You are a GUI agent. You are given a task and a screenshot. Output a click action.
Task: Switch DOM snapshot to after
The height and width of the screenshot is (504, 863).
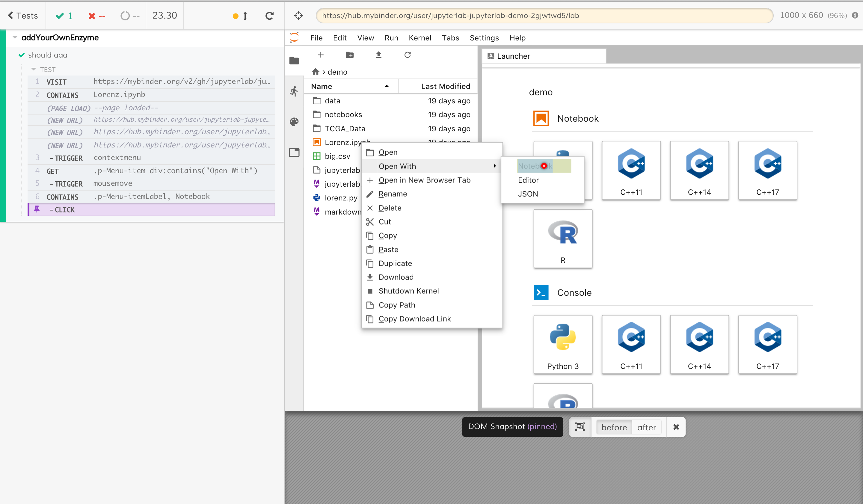646,427
